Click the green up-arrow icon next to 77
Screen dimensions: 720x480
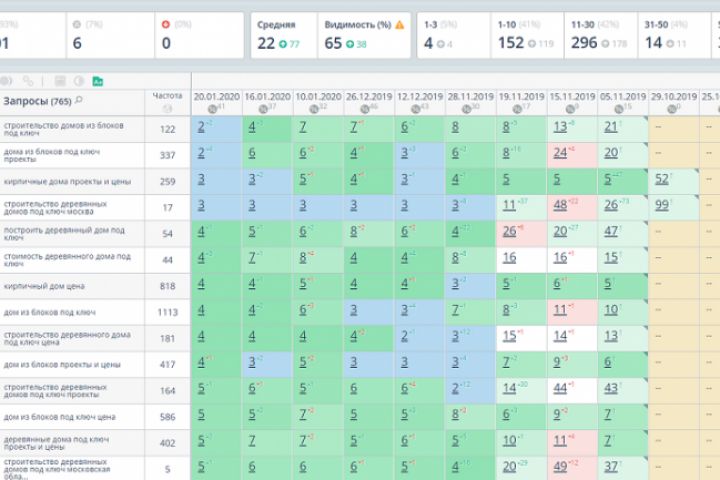pyautogui.click(x=283, y=44)
